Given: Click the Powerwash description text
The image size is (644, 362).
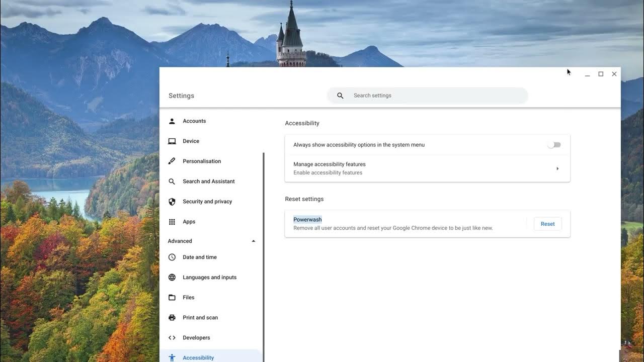Looking at the screenshot, I should pyautogui.click(x=393, y=228).
